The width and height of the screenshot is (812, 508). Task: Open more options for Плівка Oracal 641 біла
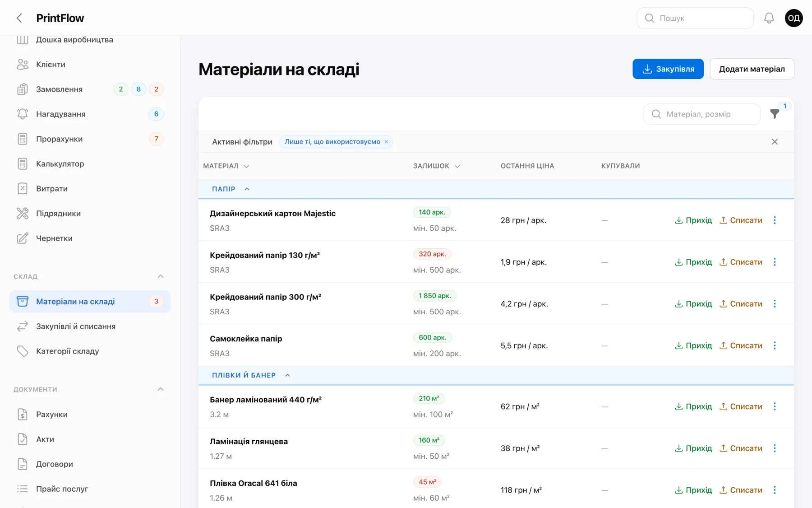coord(775,490)
